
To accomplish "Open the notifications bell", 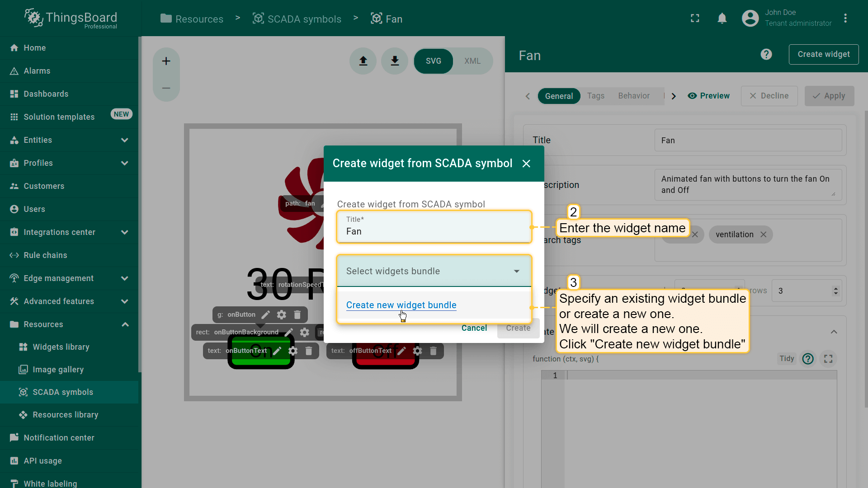I will tap(722, 19).
